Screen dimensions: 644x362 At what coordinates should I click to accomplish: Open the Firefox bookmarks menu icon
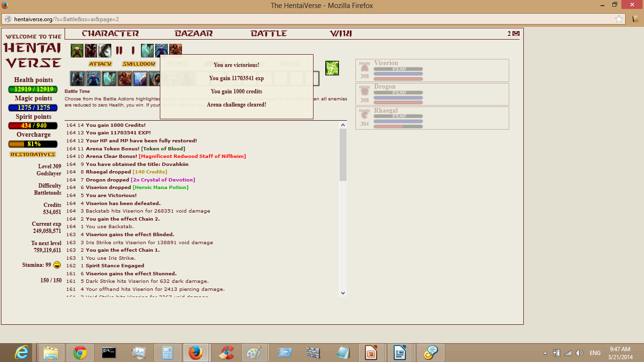point(636,19)
